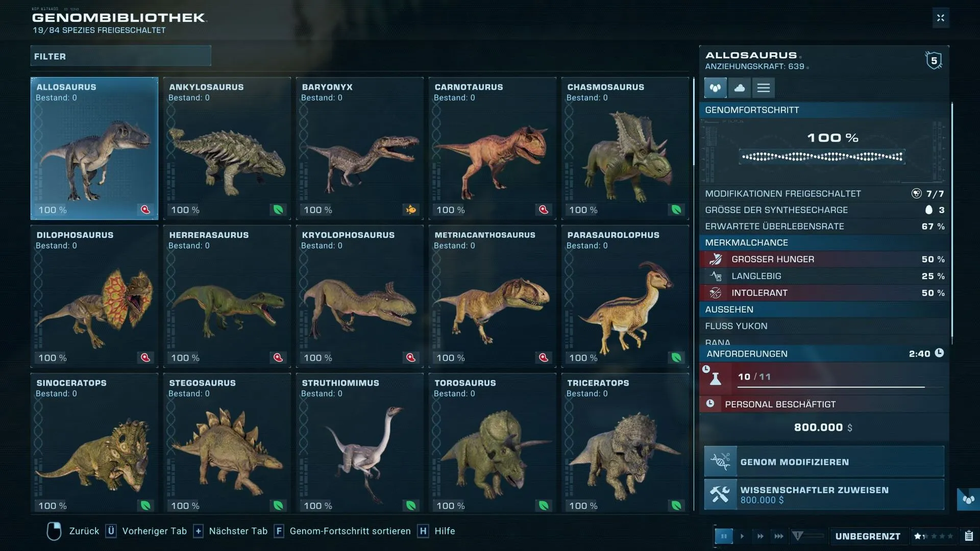
Task: Set game speed to normal play
Action: tap(742, 536)
